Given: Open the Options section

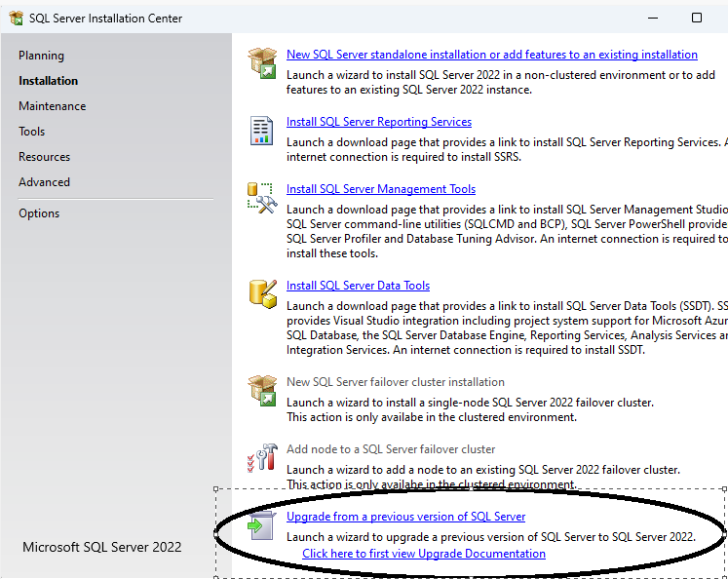Looking at the screenshot, I should coord(39,213).
